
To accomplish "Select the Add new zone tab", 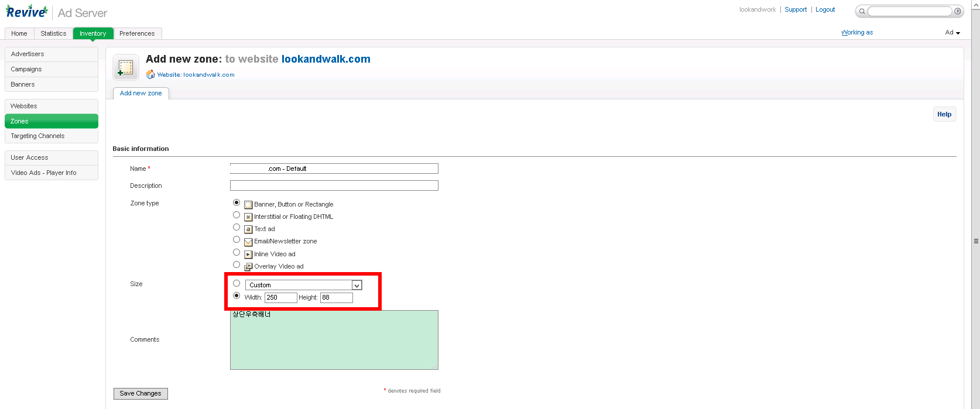I will point(141,94).
